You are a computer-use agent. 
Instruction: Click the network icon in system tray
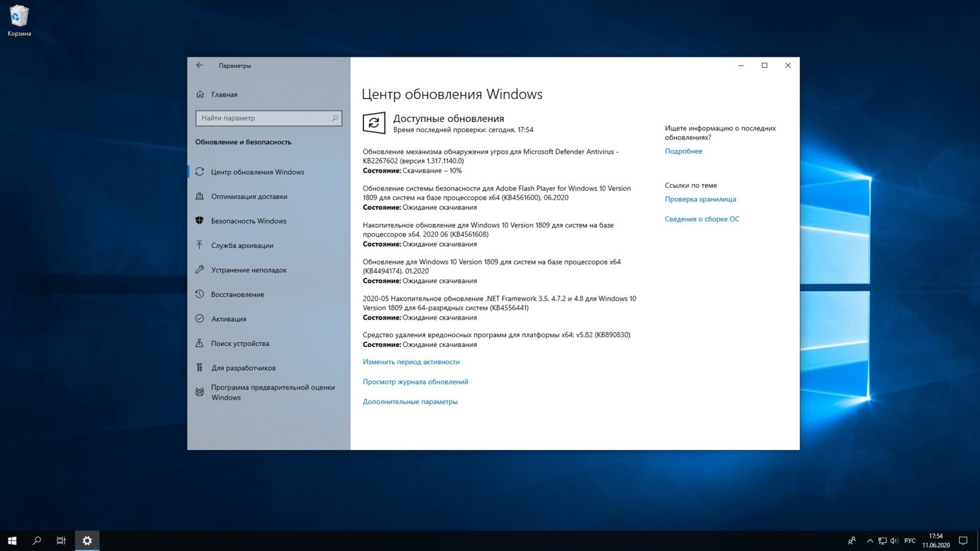[x=883, y=541]
